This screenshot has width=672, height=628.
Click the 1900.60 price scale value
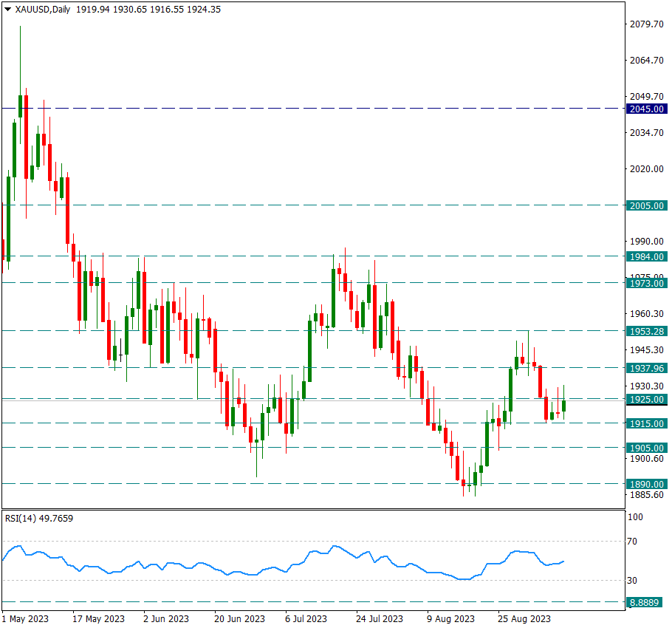click(x=646, y=459)
